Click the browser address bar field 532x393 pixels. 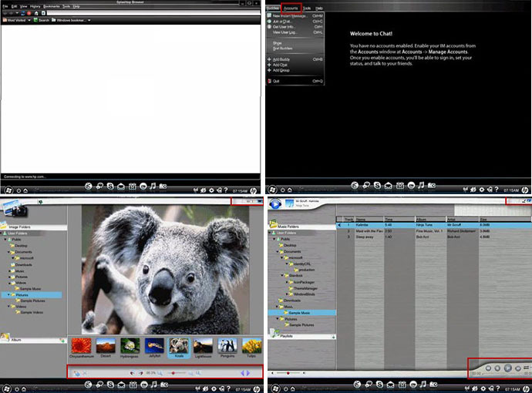point(153,13)
